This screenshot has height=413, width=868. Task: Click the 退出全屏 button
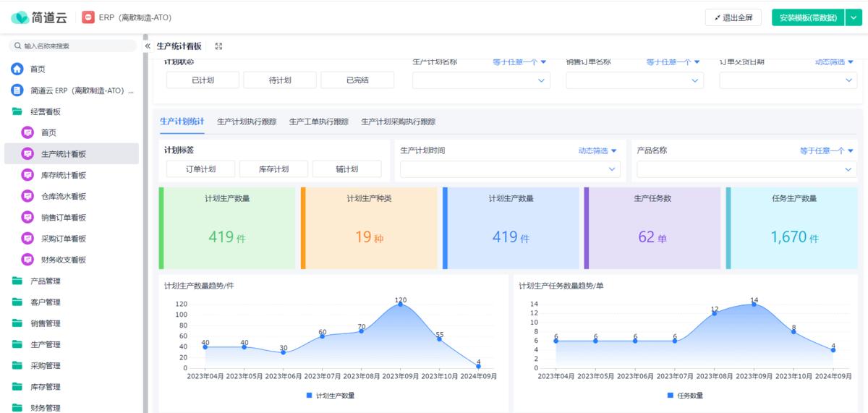pyautogui.click(x=733, y=17)
